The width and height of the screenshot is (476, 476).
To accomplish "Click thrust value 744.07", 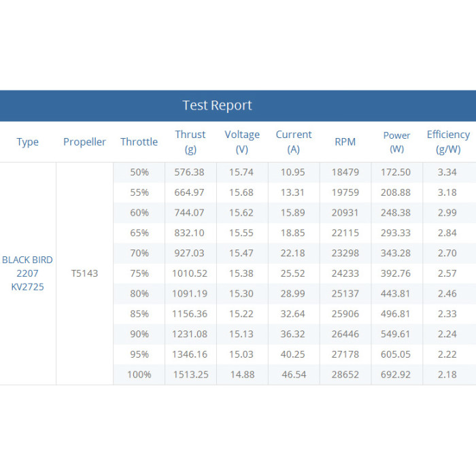I will coord(189,212).
